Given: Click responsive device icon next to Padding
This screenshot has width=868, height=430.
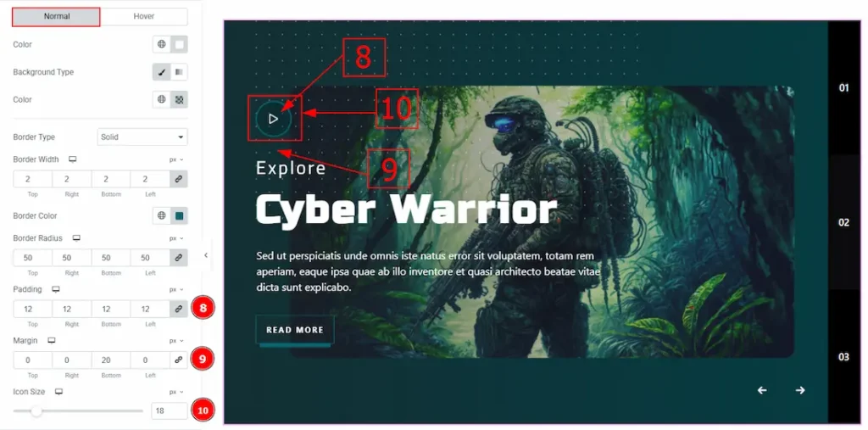Looking at the screenshot, I should click(55, 289).
